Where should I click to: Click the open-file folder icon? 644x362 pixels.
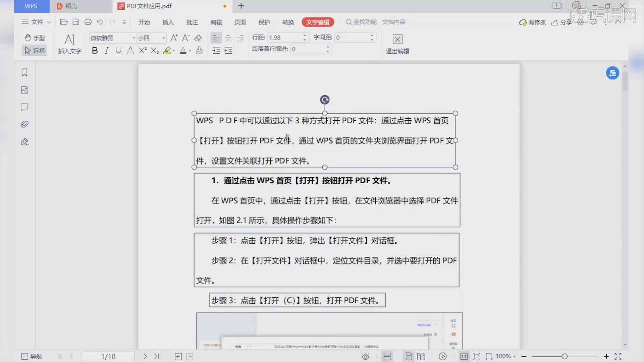tap(64, 22)
